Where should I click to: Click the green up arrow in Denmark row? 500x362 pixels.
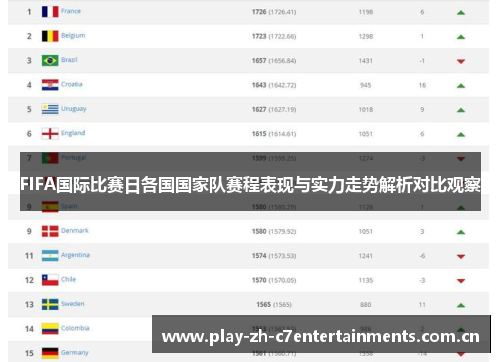coord(461,232)
